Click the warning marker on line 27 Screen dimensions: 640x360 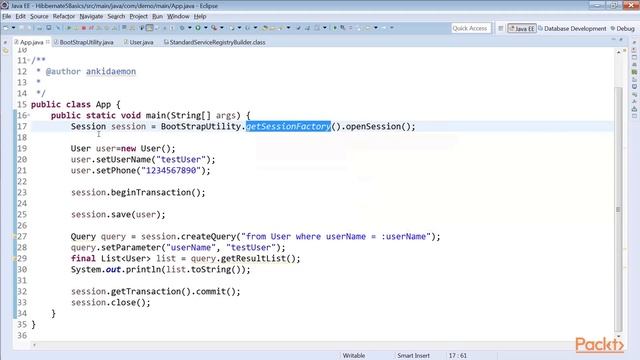coord(14,236)
